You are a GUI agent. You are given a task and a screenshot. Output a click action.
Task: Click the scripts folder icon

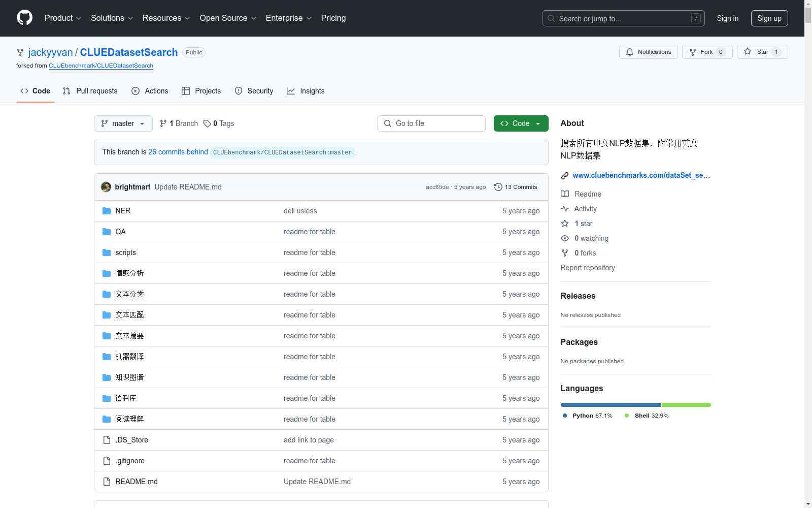coord(107,252)
